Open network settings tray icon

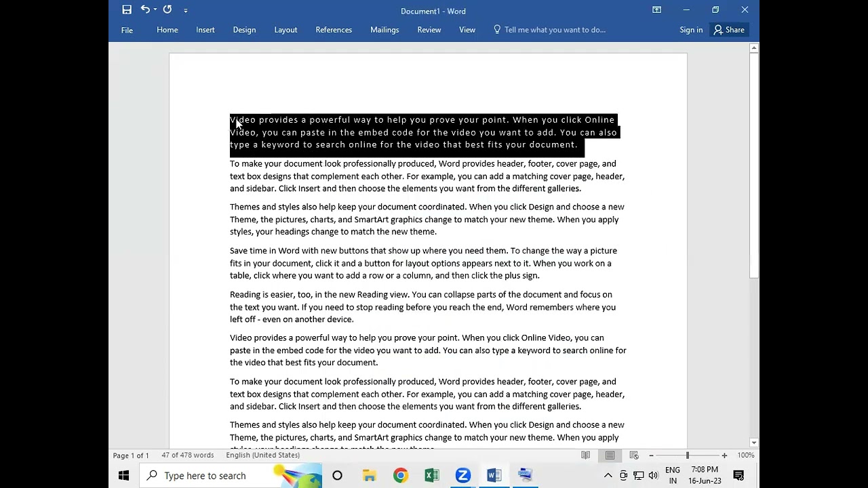tap(639, 476)
